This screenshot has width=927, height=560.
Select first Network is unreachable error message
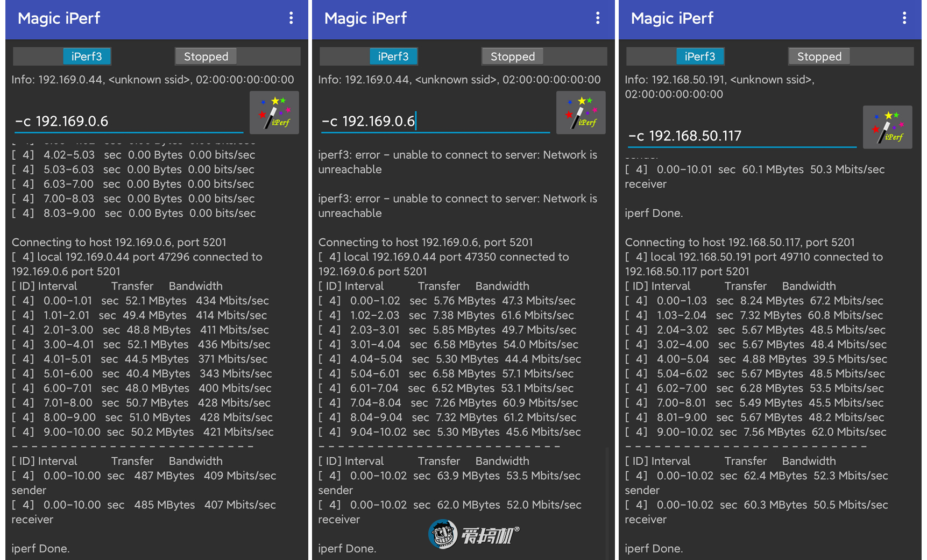[458, 162]
